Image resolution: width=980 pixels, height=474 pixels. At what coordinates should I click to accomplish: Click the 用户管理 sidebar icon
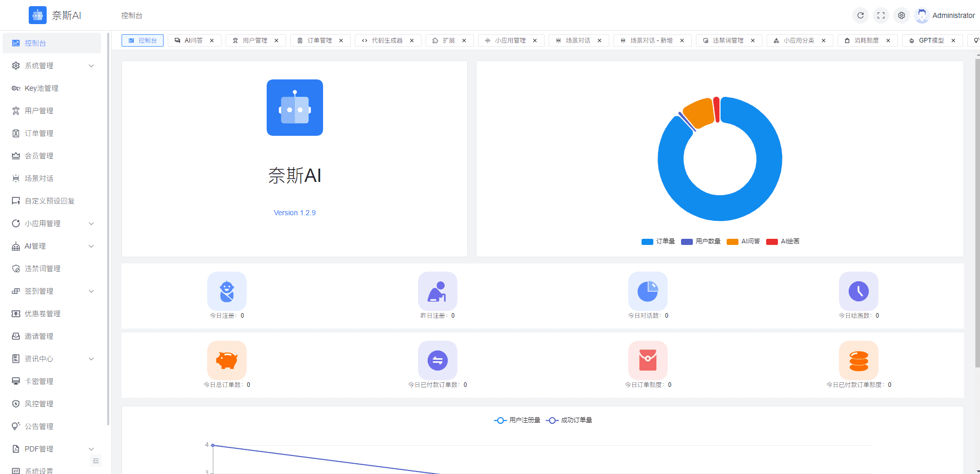[x=16, y=111]
